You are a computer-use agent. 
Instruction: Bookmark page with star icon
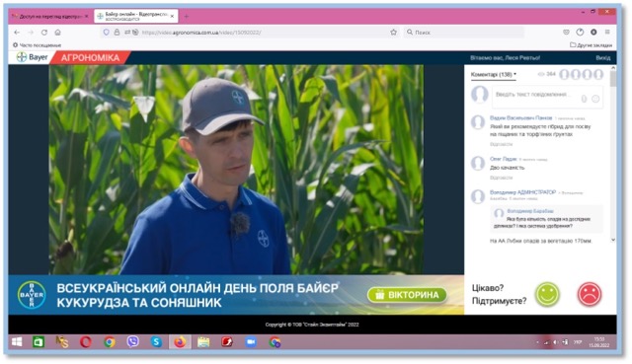[x=393, y=33]
